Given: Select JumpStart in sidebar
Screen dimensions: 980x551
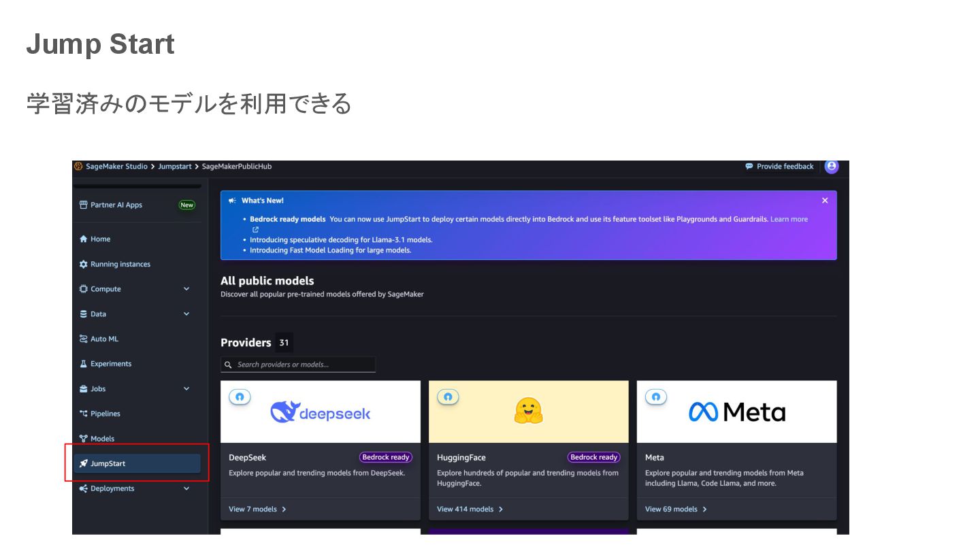Looking at the screenshot, I should coord(137,464).
